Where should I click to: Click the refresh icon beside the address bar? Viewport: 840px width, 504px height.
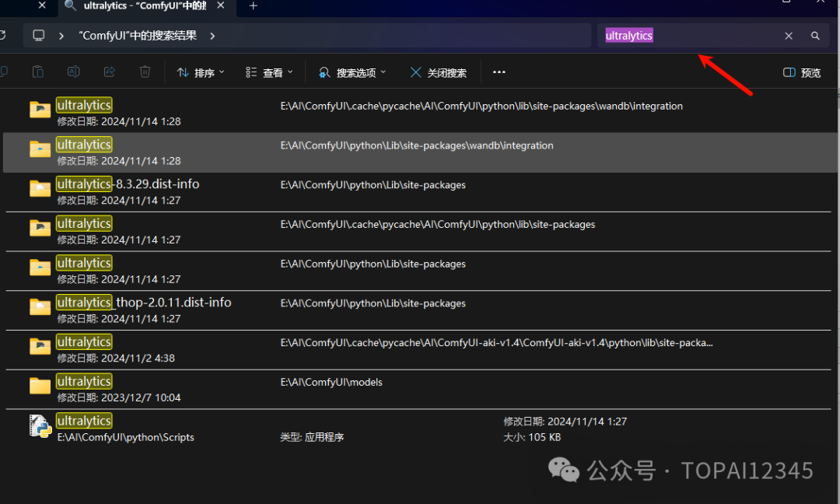pos(2,35)
